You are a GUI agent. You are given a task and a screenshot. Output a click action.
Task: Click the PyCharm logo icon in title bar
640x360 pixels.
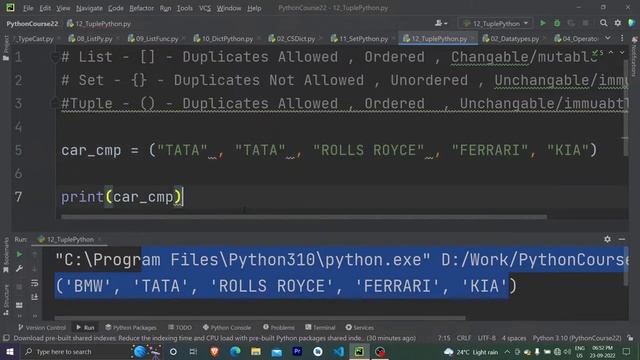[10, 7]
